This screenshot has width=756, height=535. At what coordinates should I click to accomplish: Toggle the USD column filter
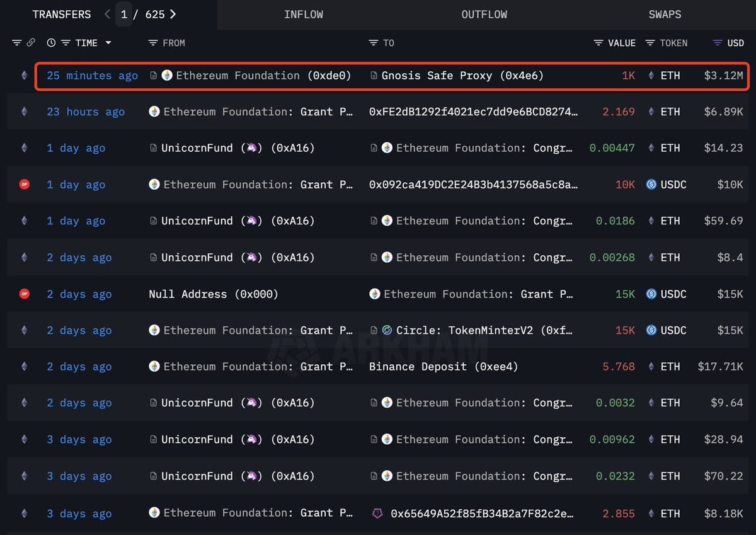tap(717, 43)
